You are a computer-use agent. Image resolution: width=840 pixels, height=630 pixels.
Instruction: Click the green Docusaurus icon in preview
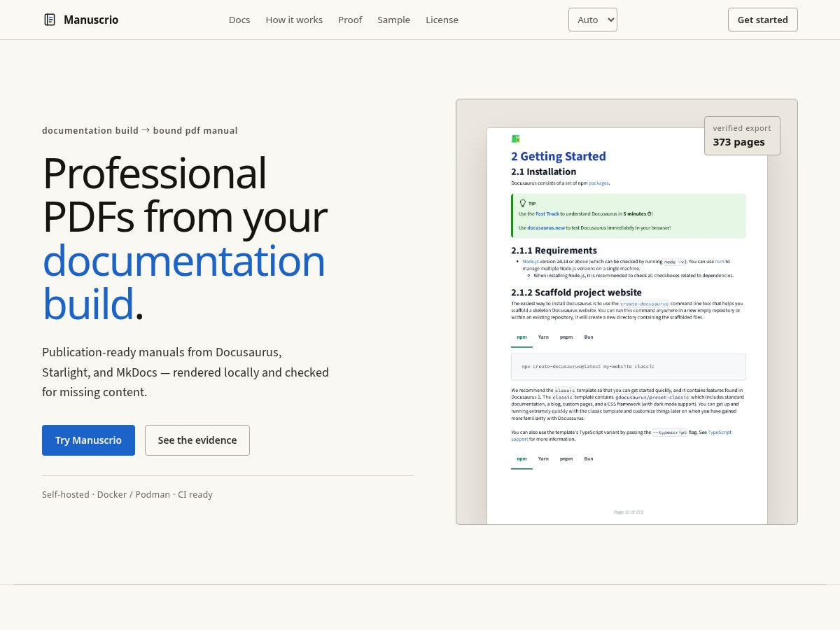tap(516, 139)
